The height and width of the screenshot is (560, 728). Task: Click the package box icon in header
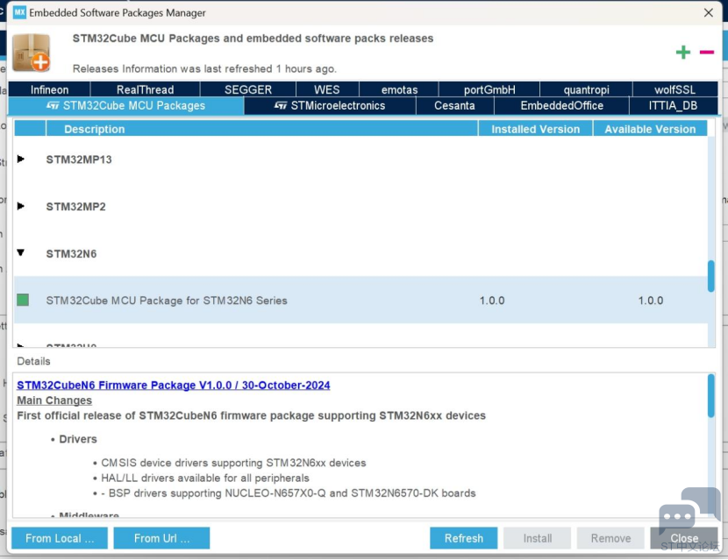(32, 53)
